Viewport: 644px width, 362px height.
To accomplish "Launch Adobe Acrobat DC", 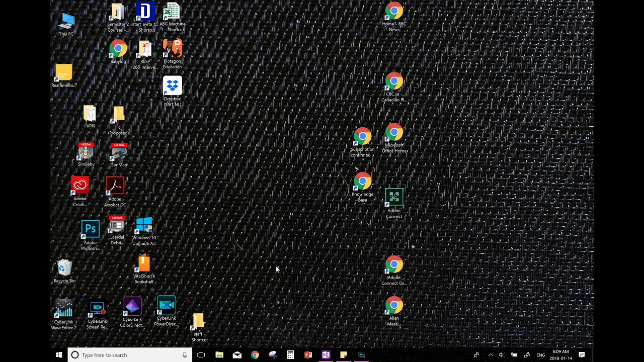I will click(115, 192).
